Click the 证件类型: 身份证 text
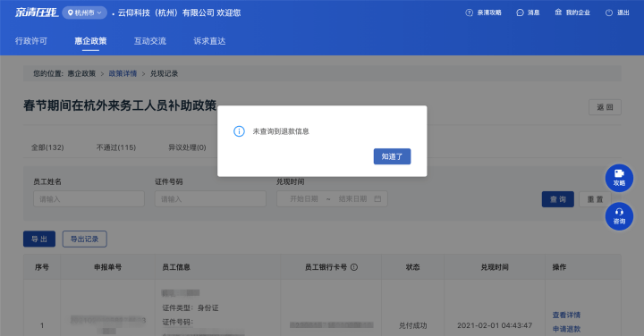The width and height of the screenshot is (644, 336). point(191,307)
